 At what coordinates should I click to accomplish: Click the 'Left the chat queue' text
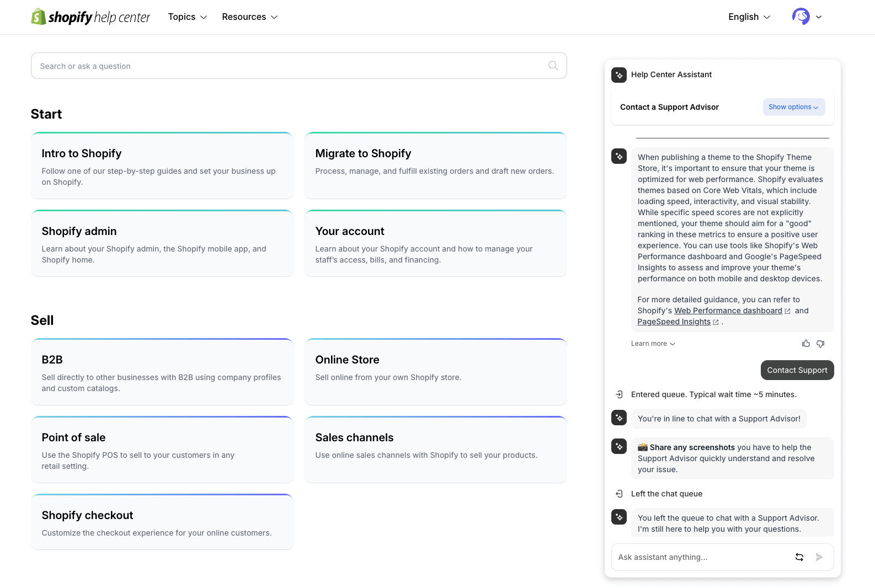point(666,494)
